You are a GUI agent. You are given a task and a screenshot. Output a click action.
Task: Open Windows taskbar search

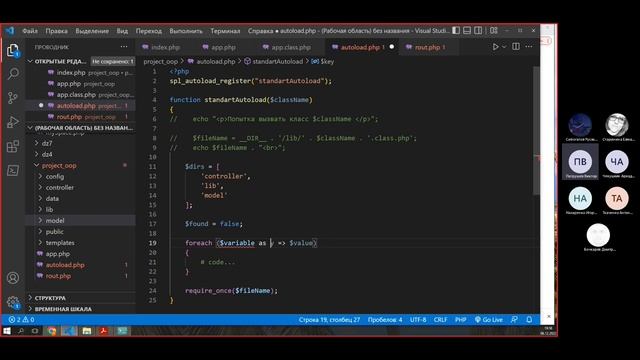(21, 331)
